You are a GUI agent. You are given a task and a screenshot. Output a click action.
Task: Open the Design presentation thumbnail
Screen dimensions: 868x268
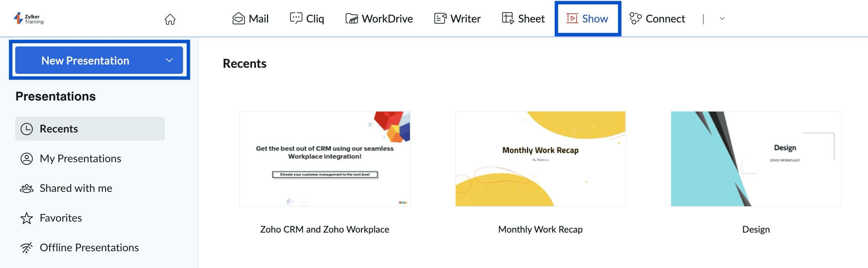[x=756, y=158]
